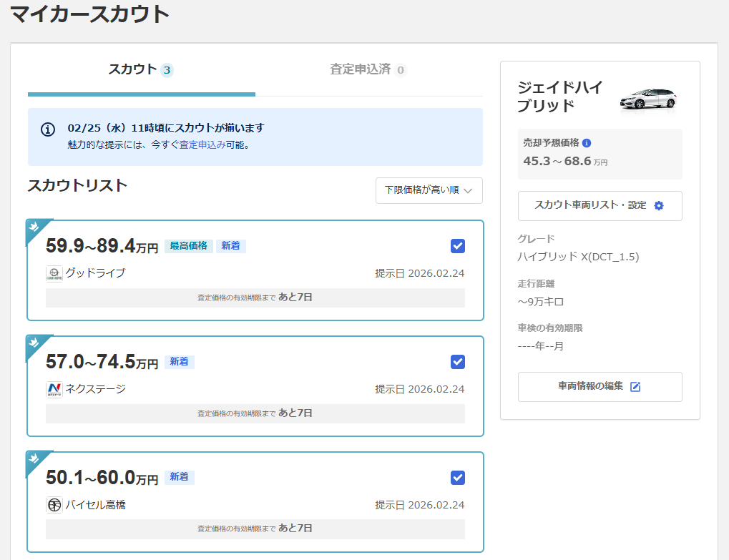The height and width of the screenshot is (560, 729).
Task: Click the info circle icon in the notice banner
Action: click(48, 129)
